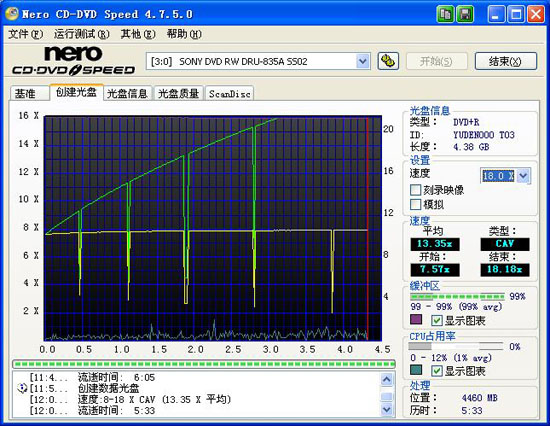Screen dimensions: 550x426
Task: Click the 结束(X) button
Action: 505,61
